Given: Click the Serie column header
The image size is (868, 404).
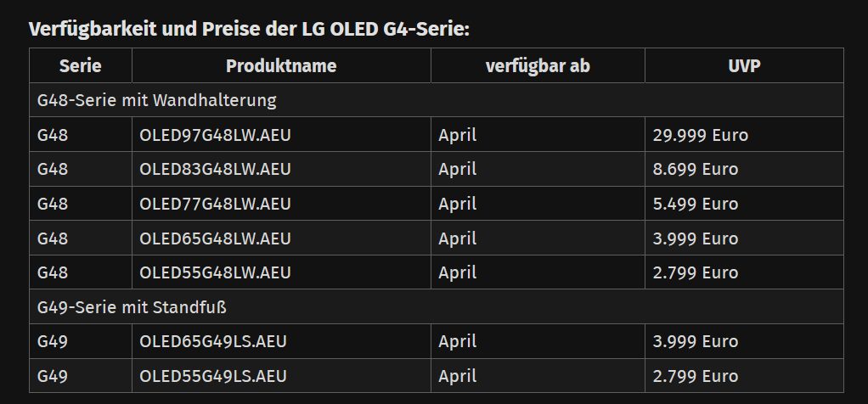Looking at the screenshot, I should click(x=81, y=66).
